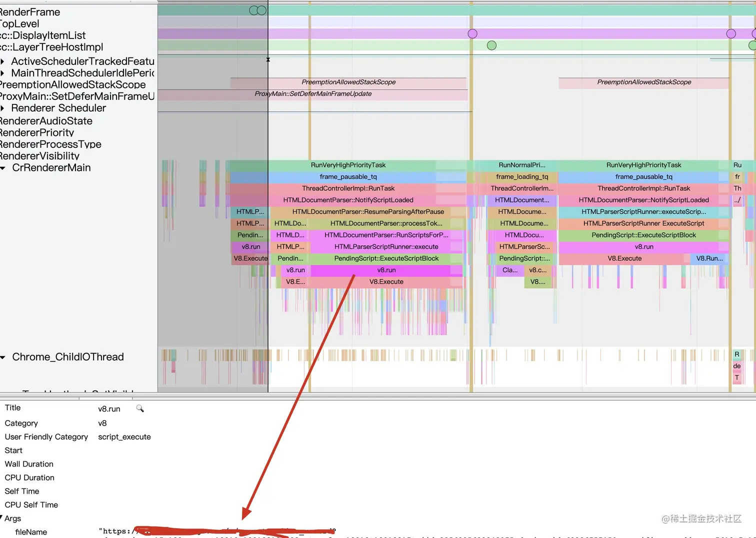Click the cc::LayerTreeHostImpl track label
Viewport: 756px width, 538px height.
pyautogui.click(x=51, y=47)
